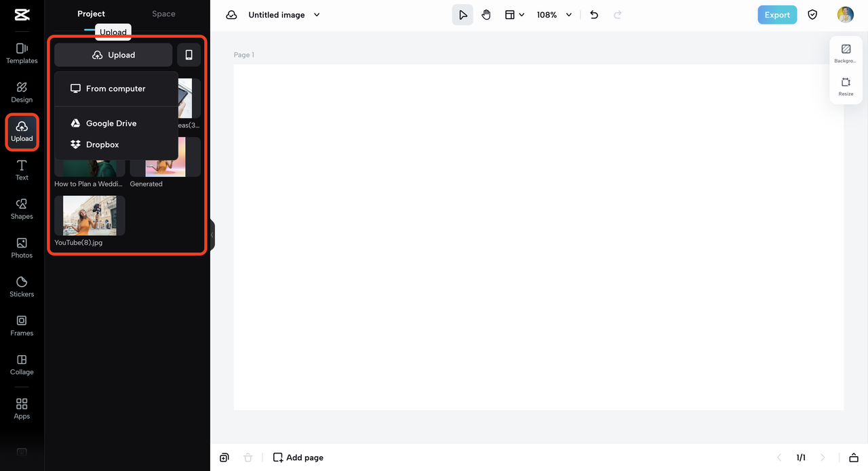Click the upload from phone icon

189,55
